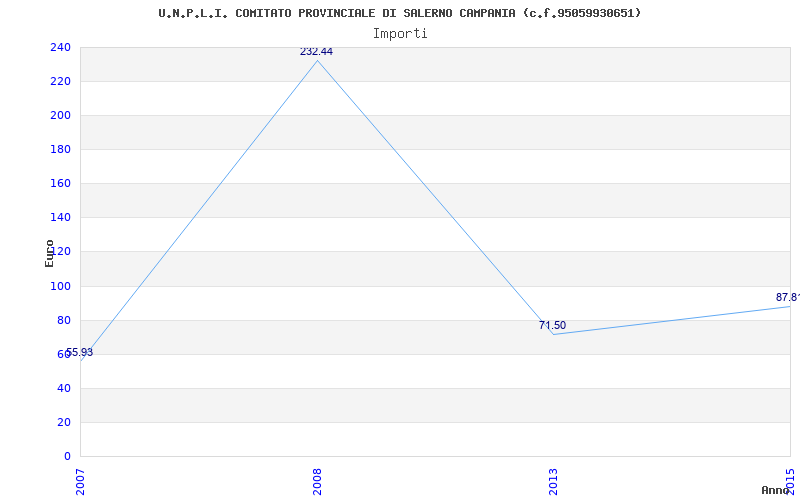Click the 160 y-axis tick label
Image resolution: width=800 pixels, height=500 pixels.
coord(60,183)
